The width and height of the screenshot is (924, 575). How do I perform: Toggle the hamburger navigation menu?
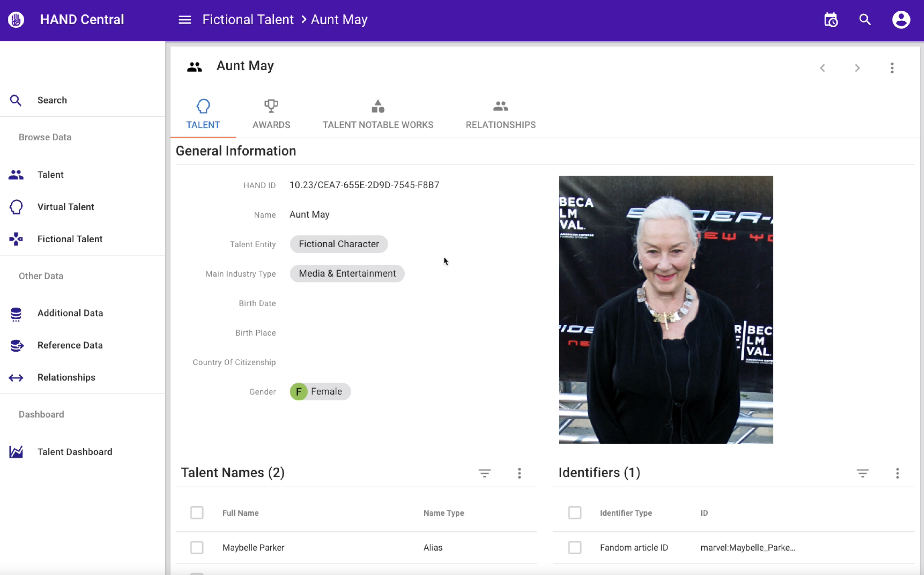coord(185,20)
